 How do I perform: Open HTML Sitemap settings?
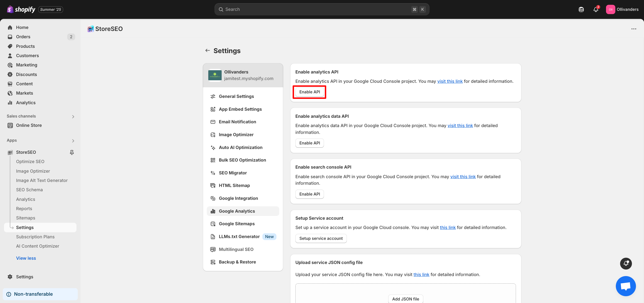pyautogui.click(x=243, y=185)
